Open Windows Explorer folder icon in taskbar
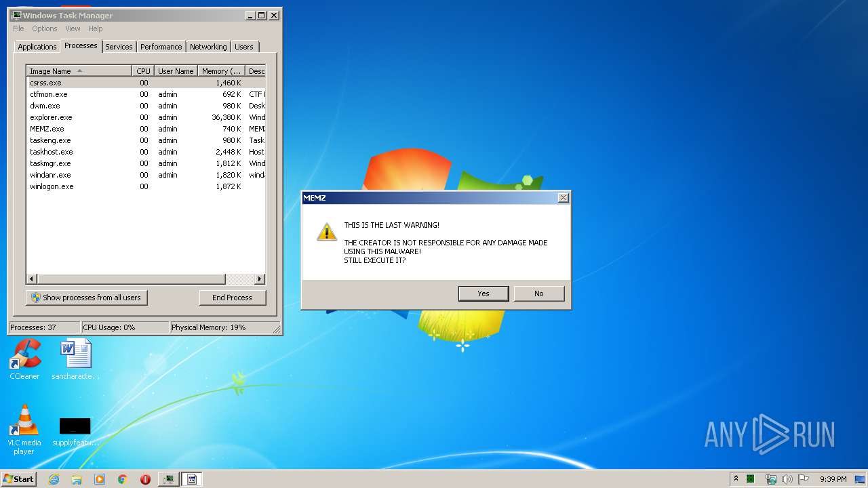868x488 pixels. [x=77, y=479]
